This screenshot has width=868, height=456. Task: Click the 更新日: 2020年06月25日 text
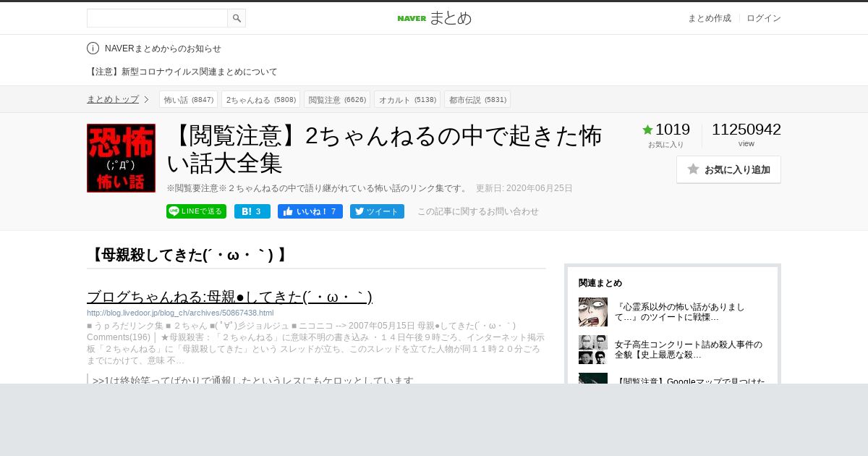(524, 188)
